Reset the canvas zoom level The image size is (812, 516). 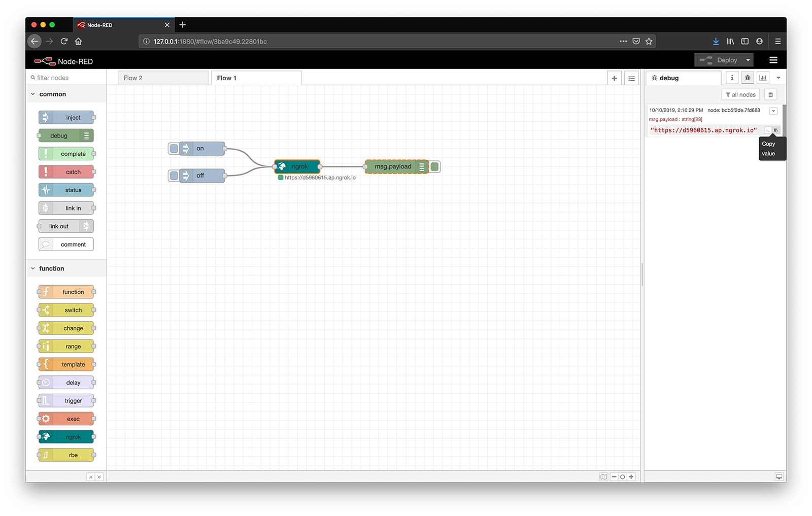(x=623, y=477)
